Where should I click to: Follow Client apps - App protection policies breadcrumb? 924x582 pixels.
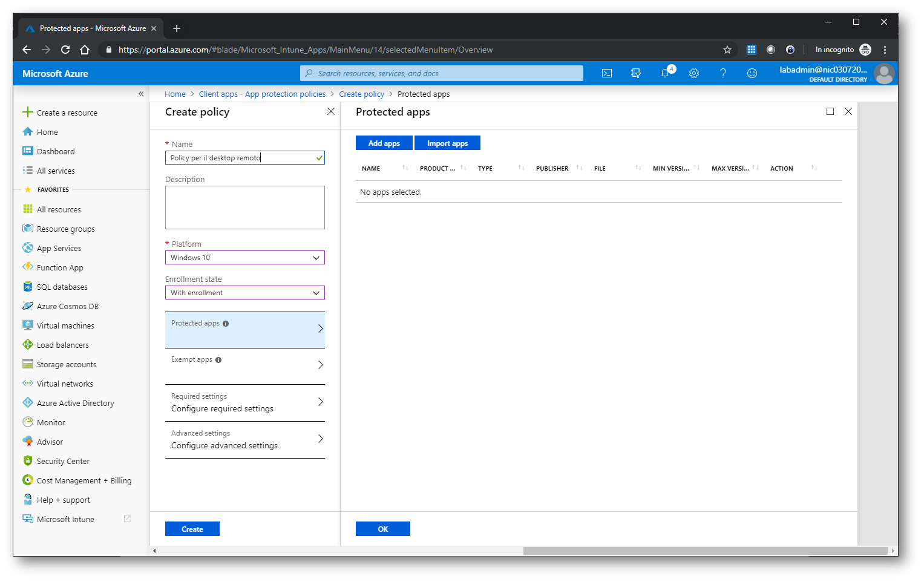point(262,94)
